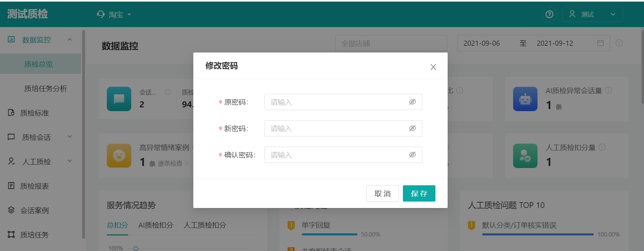Open the calendar icon in date range

[600, 43]
